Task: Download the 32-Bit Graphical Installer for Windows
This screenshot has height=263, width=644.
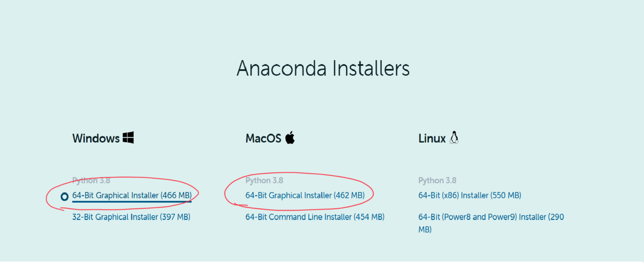Action: click(x=131, y=217)
